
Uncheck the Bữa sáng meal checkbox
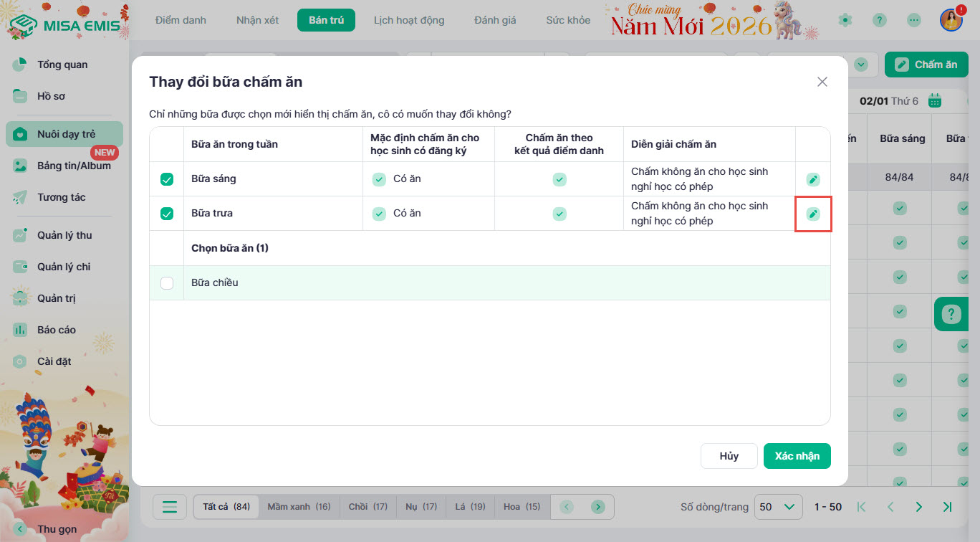[167, 179]
